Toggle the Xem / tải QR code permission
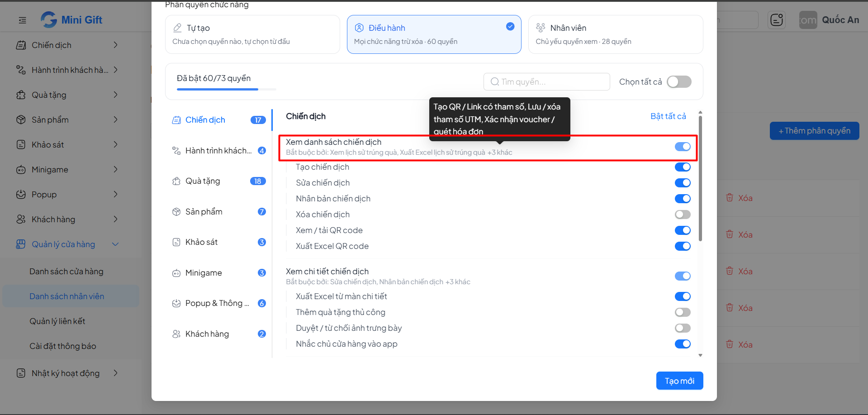 click(x=683, y=230)
